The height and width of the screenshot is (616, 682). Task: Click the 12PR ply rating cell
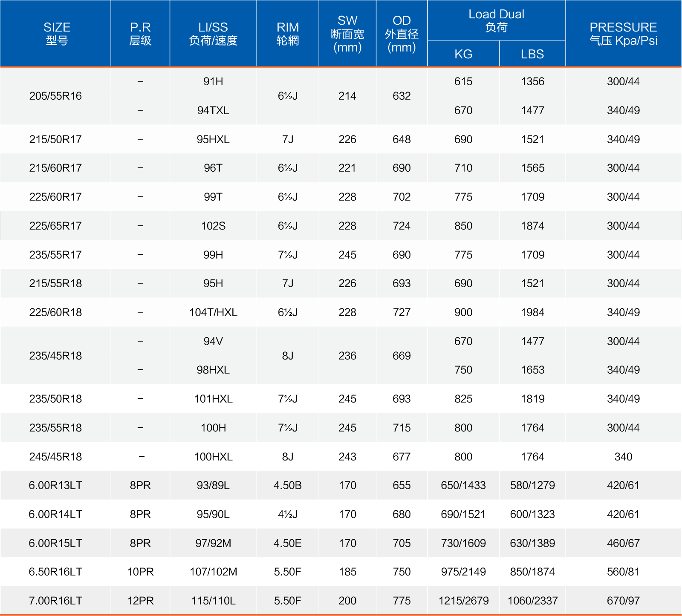(x=140, y=601)
